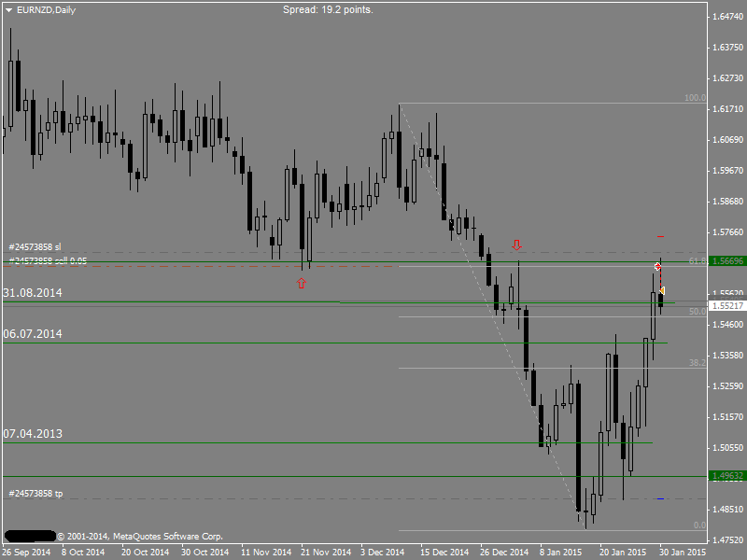Select the red up arrow marker
The height and width of the screenshot is (560, 747).
pos(301,284)
